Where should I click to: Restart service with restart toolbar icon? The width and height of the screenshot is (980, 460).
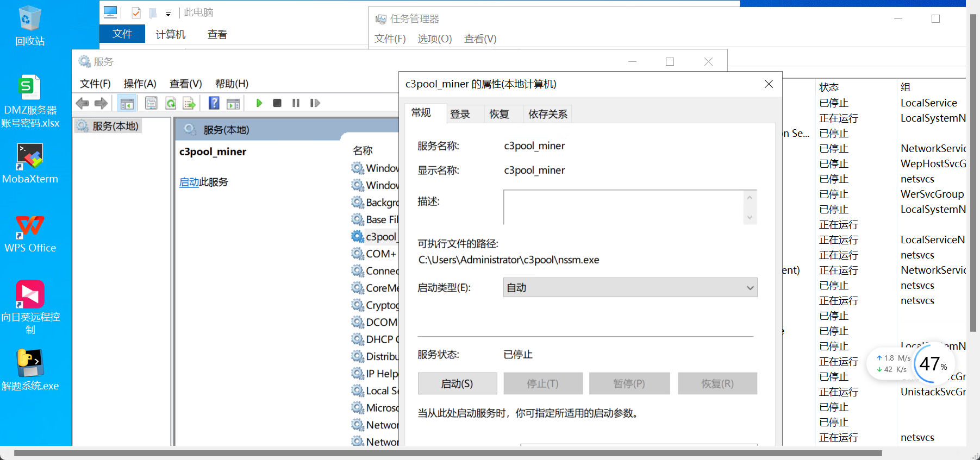click(x=315, y=103)
